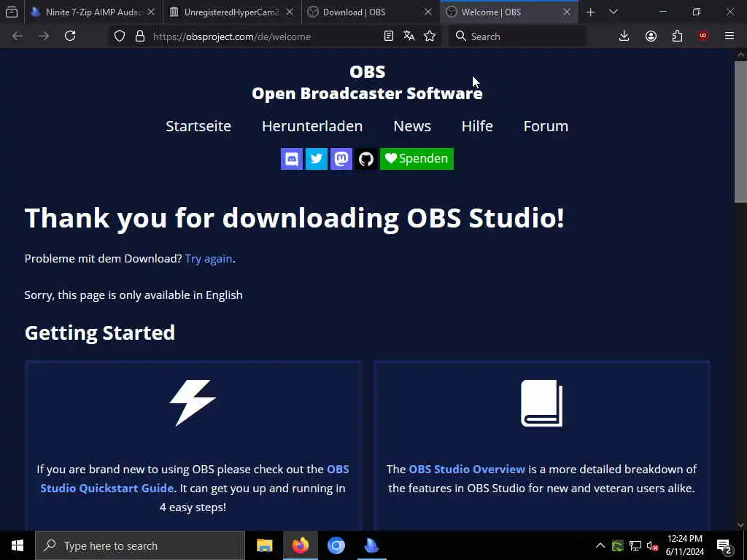Open the Downloads panel arrow icon
The width and height of the screenshot is (747, 560).
624,36
